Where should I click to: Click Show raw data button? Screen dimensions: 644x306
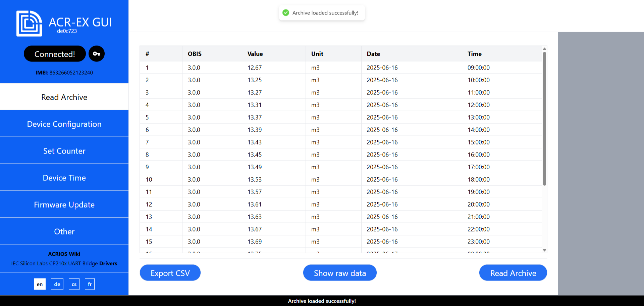(x=339, y=273)
